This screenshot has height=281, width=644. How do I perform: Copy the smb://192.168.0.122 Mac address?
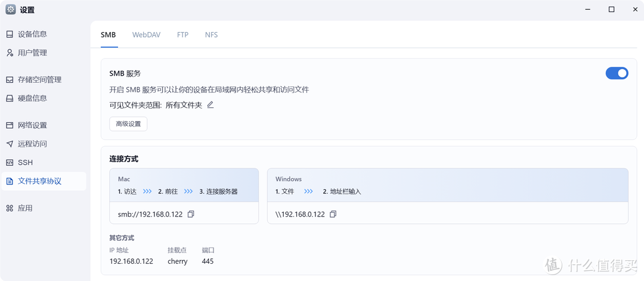tap(191, 214)
